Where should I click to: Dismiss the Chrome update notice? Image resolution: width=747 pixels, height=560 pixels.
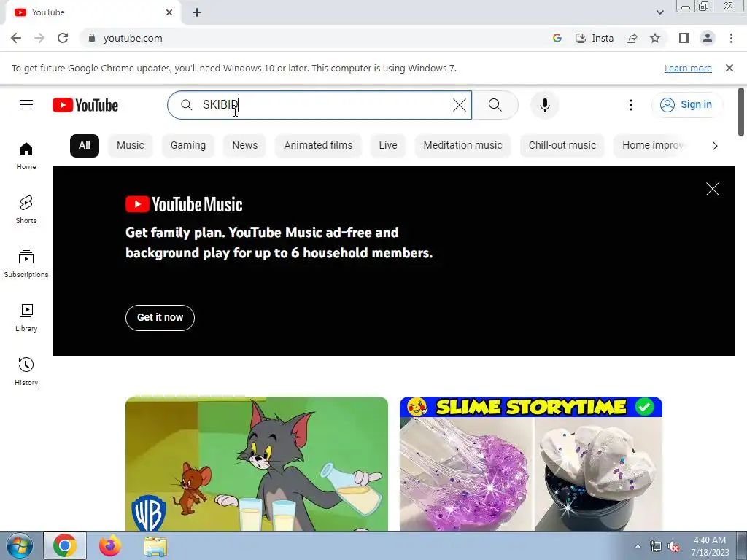pos(729,68)
